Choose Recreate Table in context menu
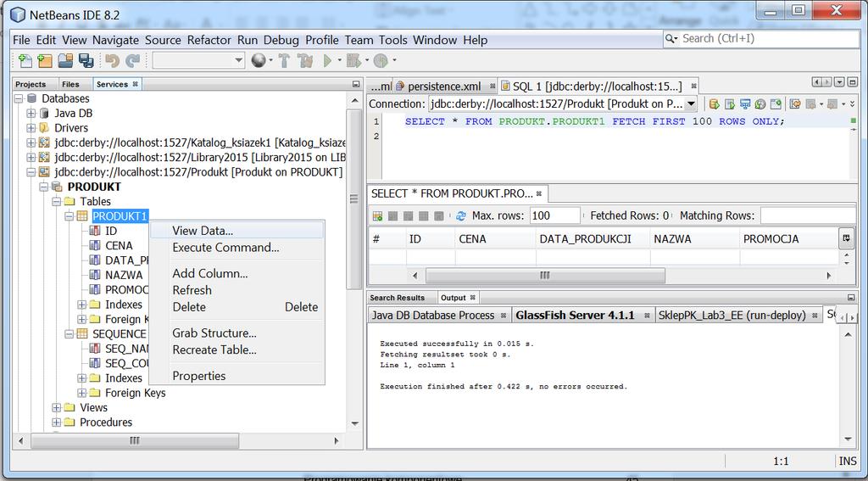 click(236, 350)
